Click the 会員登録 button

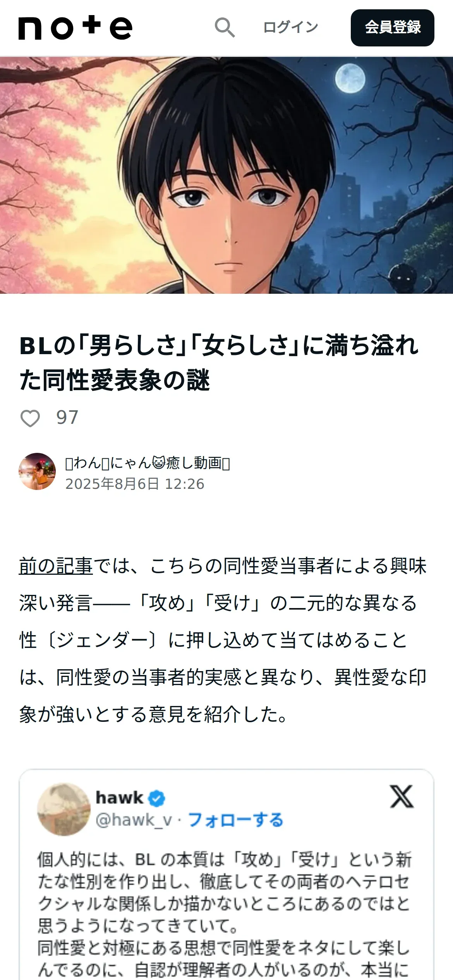point(393,28)
